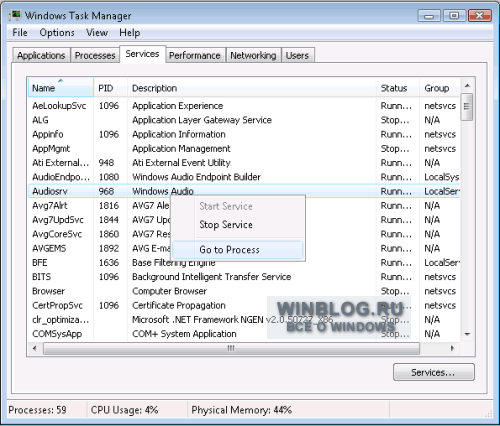Select the Browser service row
This screenshot has width=500, height=426.
(244, 291)
